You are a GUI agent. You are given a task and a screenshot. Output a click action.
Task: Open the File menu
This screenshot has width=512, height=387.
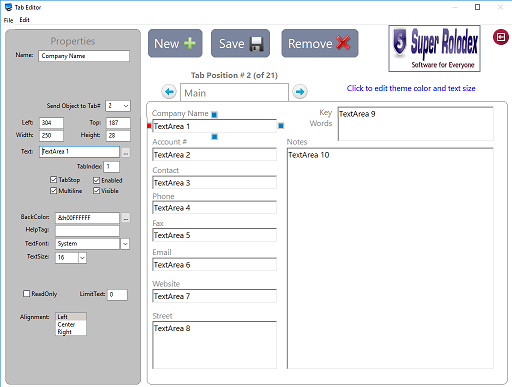tap(8, 20)
